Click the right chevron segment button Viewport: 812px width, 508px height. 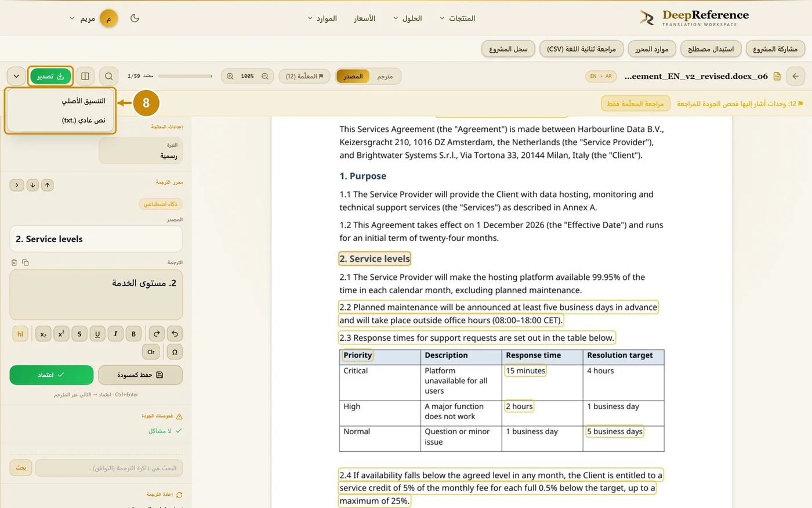pyautogui.click(x=17, y=185)
